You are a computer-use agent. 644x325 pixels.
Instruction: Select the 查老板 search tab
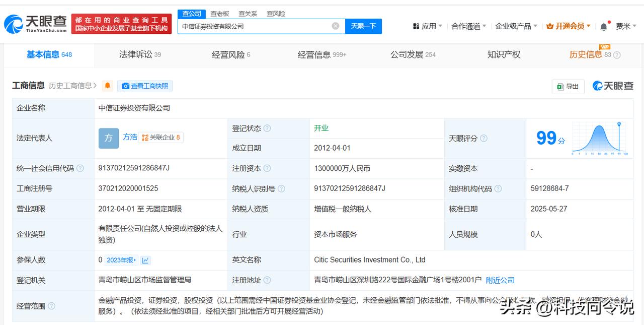click(x=220, y=14)
